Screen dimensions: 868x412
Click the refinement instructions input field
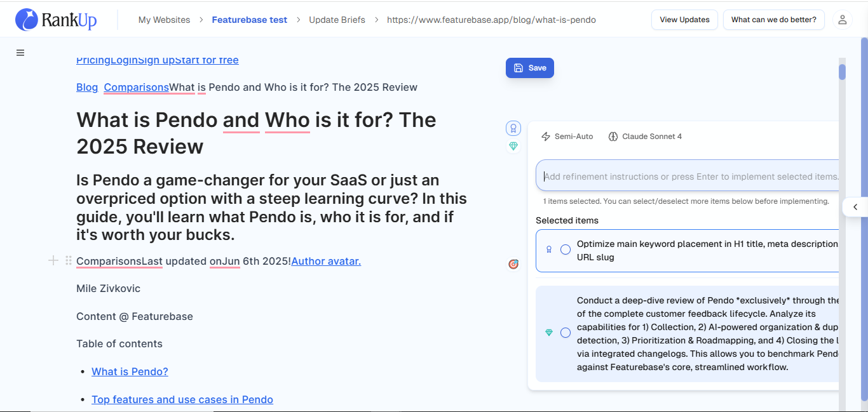[x=688, y=176]
